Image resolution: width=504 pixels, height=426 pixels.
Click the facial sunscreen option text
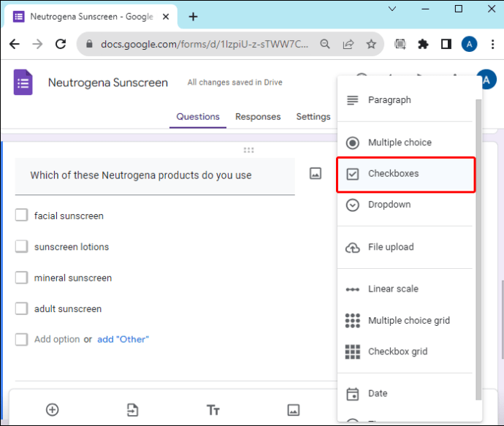(x=69, y=216)
